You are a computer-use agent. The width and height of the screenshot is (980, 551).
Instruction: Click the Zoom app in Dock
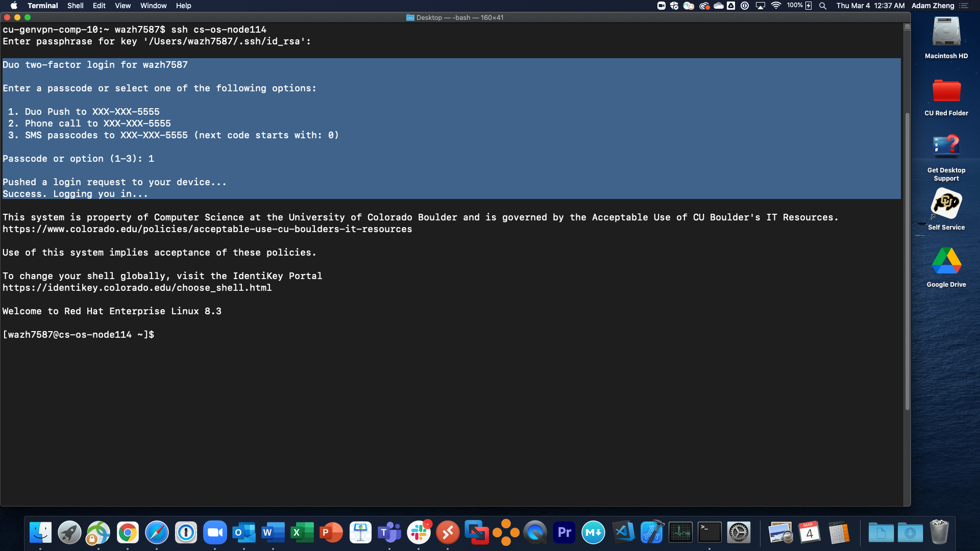(215, 533)
